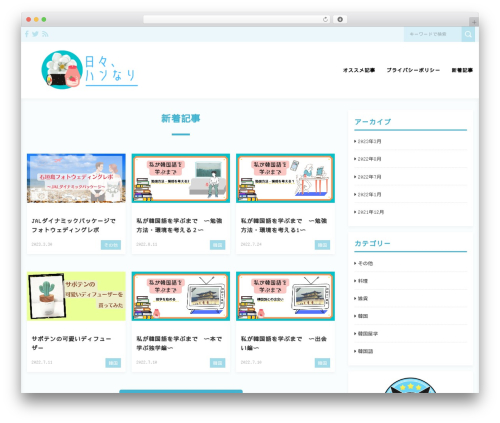The image size is (500, 423).
Task: Click the アーカイブ sidebar heading
Action: pyautogui.click(x=373, y=122)
